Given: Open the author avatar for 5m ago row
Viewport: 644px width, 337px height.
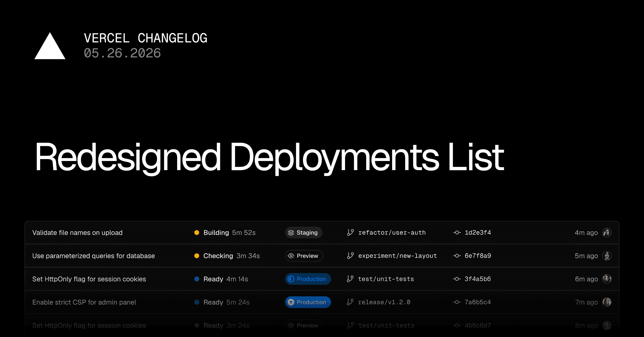Looking at the screenshot, I should [x=607, y=256].
